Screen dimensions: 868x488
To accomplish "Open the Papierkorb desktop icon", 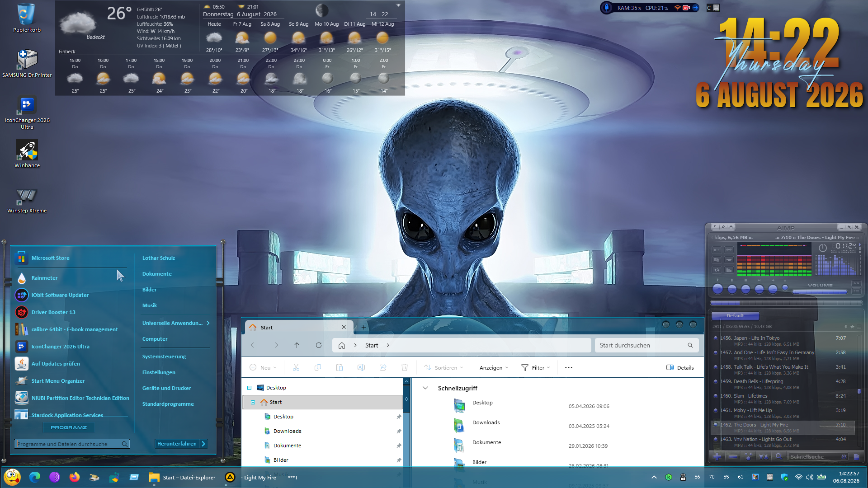I will click(x=27, y=18).
